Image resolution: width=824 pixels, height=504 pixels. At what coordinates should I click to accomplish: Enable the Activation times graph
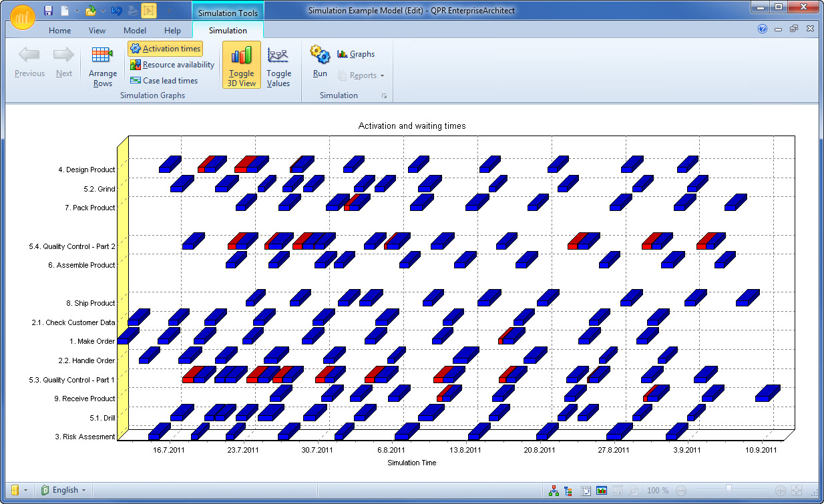(165, 48)
